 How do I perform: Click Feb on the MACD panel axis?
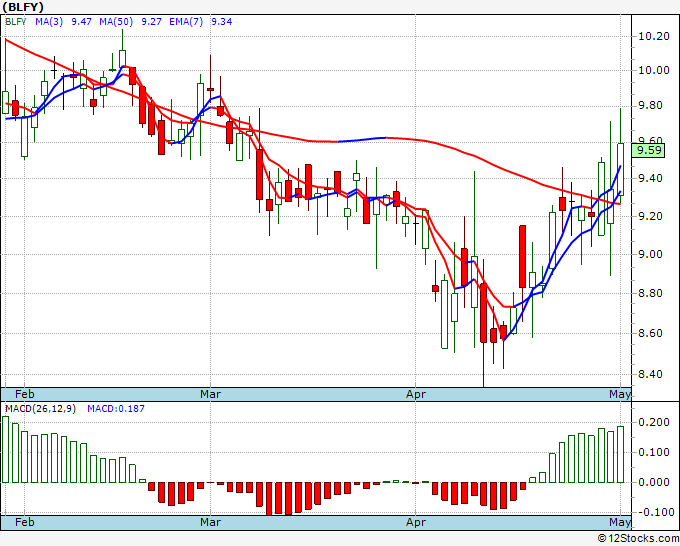click(25, 522)
